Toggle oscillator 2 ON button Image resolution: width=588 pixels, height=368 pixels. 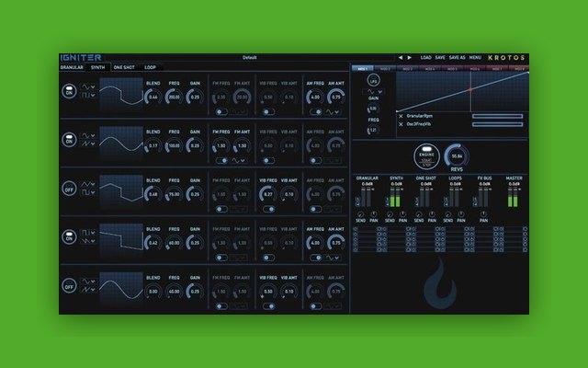pyautogui.click(x=69, y=140)
